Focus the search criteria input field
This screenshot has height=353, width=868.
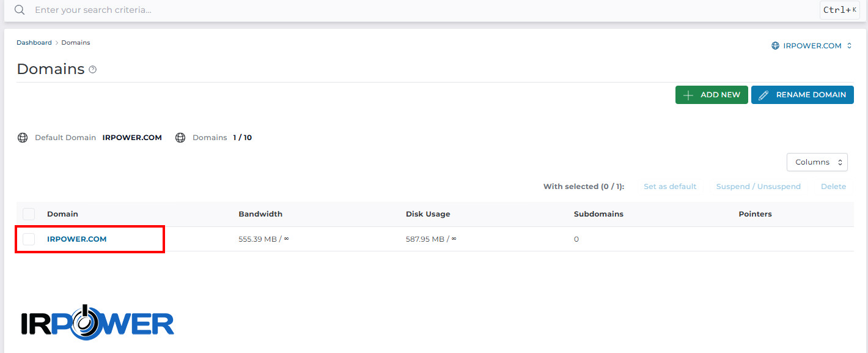(x=422, y=10)
